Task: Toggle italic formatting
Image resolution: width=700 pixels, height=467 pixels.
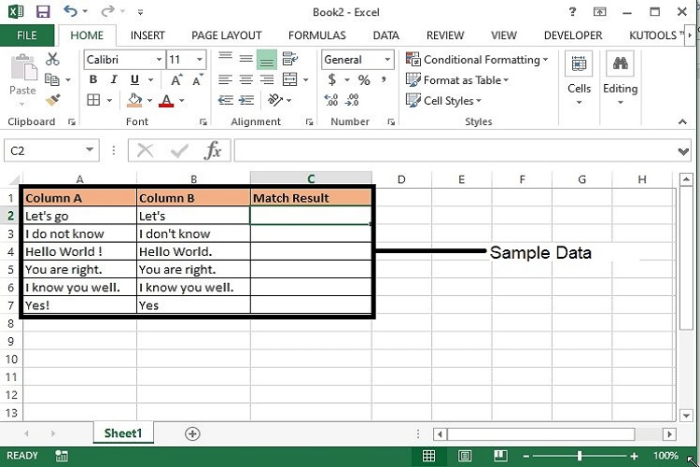Action: click(x=114, y=79)
